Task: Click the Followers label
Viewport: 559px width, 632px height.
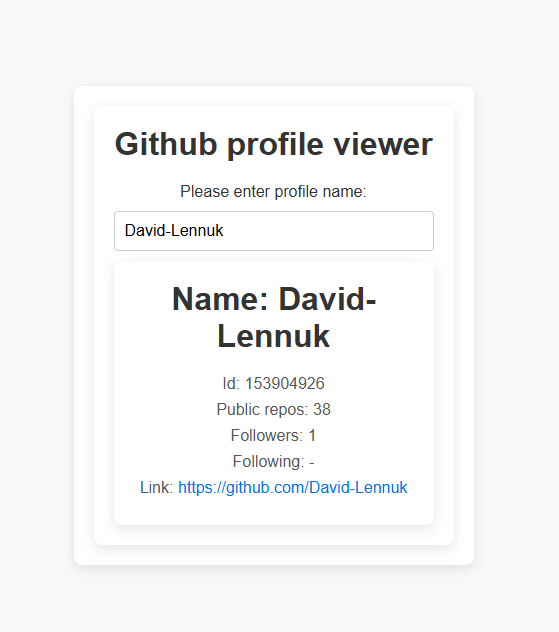Action: click(266, 436)
